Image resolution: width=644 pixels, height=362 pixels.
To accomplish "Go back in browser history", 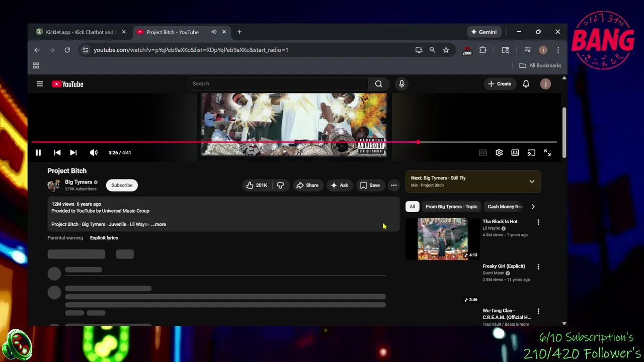I will pyautogui.click(x=37, y=50).
